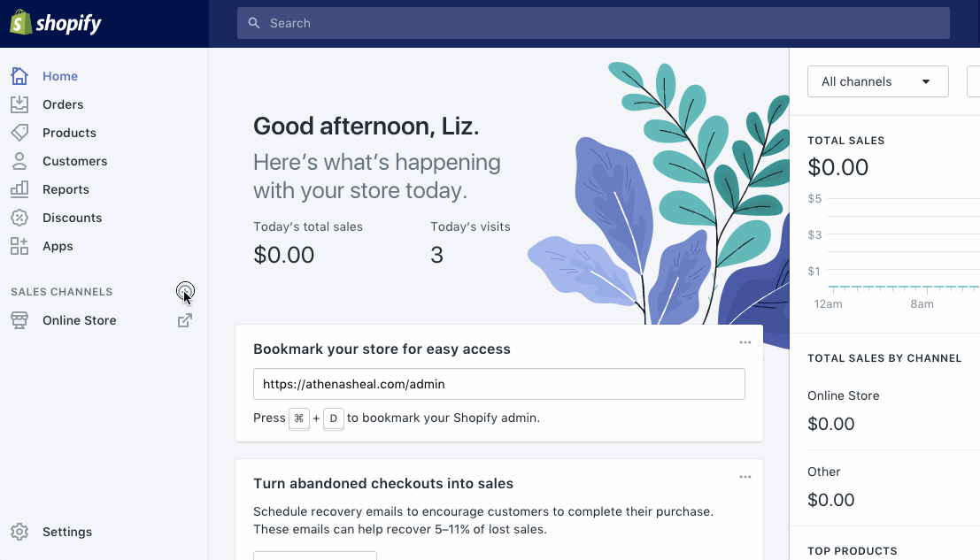
Task: Open Orders via its inbox icon
Action: [x=19, y=104]
